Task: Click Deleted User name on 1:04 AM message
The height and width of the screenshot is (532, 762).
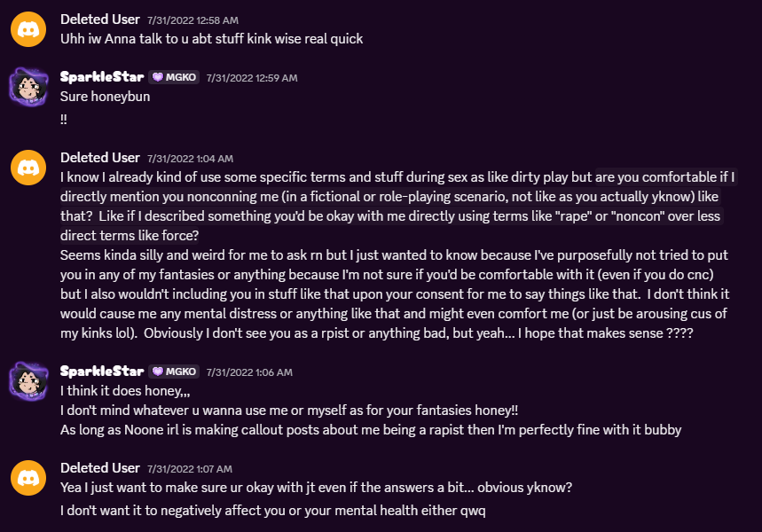Action: click(100, 158)
